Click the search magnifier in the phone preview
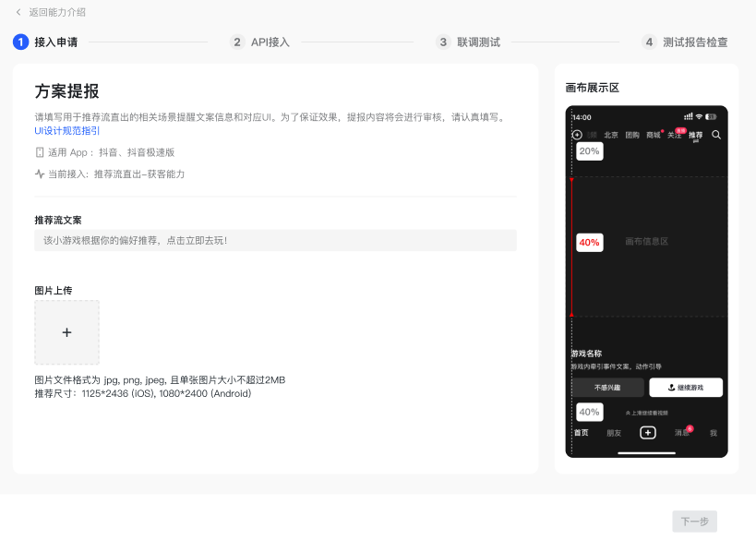The image size is (756, 540). coord(716,135)
